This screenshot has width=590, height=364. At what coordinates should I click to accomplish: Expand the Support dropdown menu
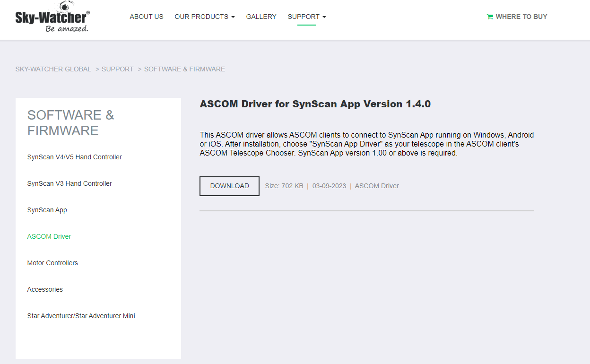(307, 17)
